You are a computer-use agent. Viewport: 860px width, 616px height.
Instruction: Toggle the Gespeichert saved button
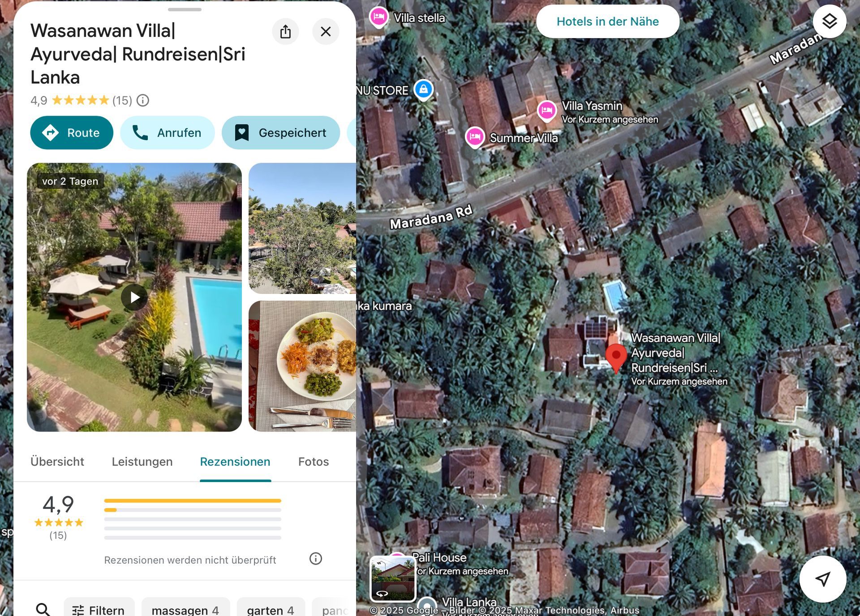281,133
